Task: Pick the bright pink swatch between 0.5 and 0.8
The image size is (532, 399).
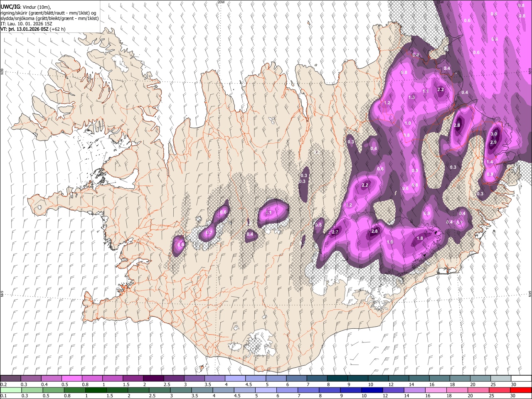Action: 71,378
